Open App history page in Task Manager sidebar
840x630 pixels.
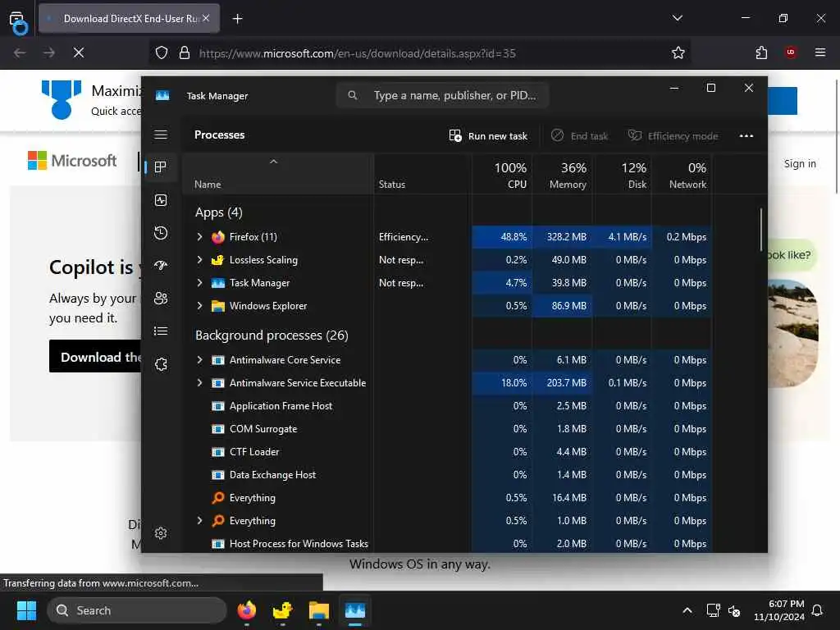click(x=161, y=233)
